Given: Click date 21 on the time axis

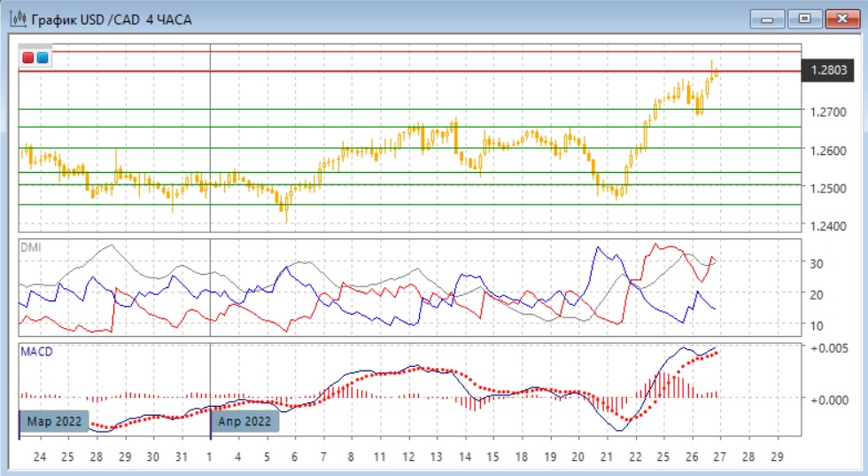Looking at the screenshot, I should (x=607, y=457).
